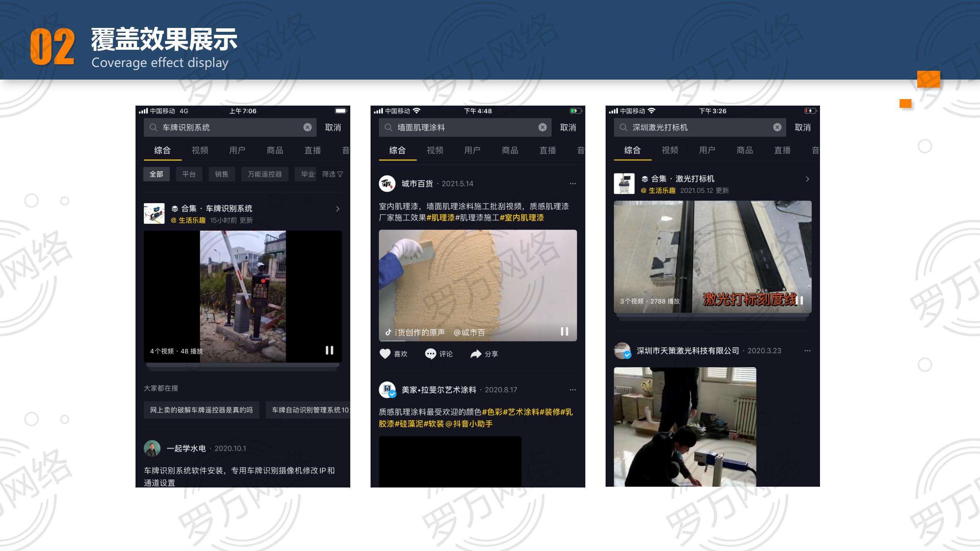Click stacked-layers collection icon beside 激光打标机
Image resolution: width=980 pixels, height=551 pixels.
pyautogui.click(x=645, y=179)
